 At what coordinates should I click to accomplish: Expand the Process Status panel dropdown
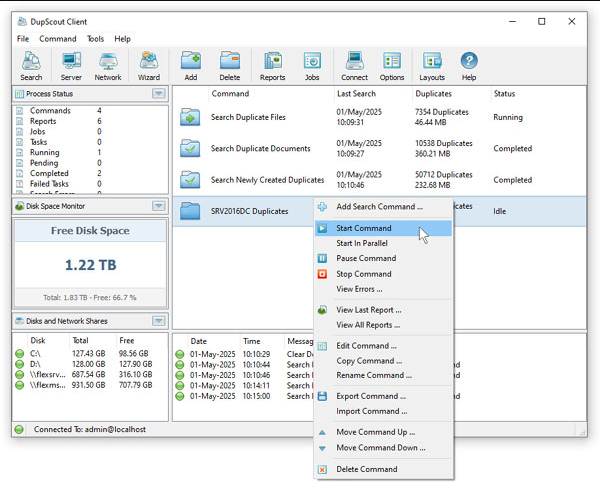159,93
